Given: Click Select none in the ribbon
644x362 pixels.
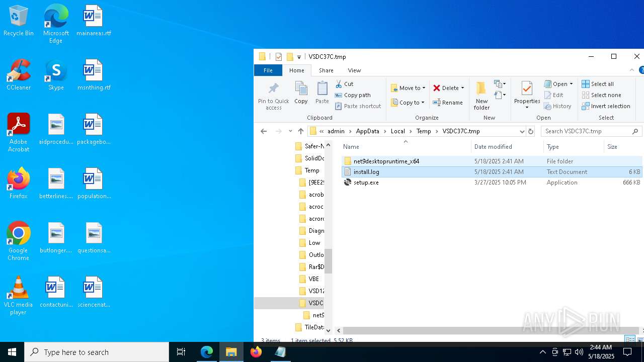Looking at the screenshot, I should (x=601, y=95).
